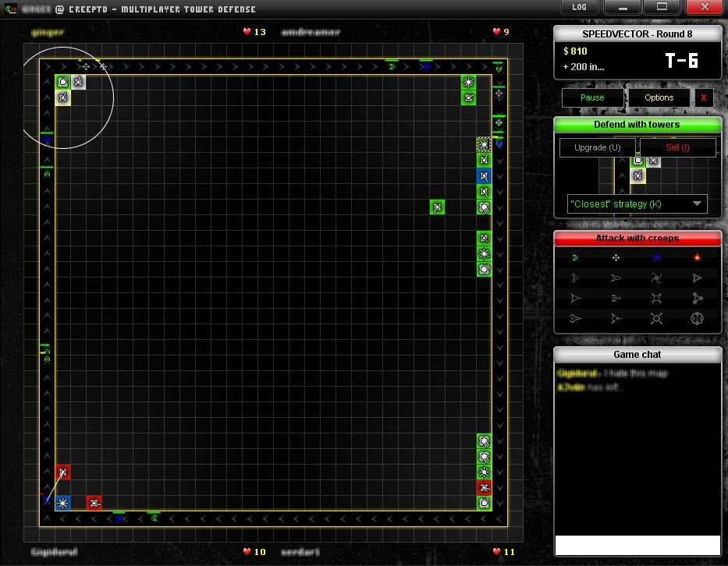This screenshot has width=728, height=566.
Task: Click the circular creep icon in last row
Action: (x=697, y=318)
